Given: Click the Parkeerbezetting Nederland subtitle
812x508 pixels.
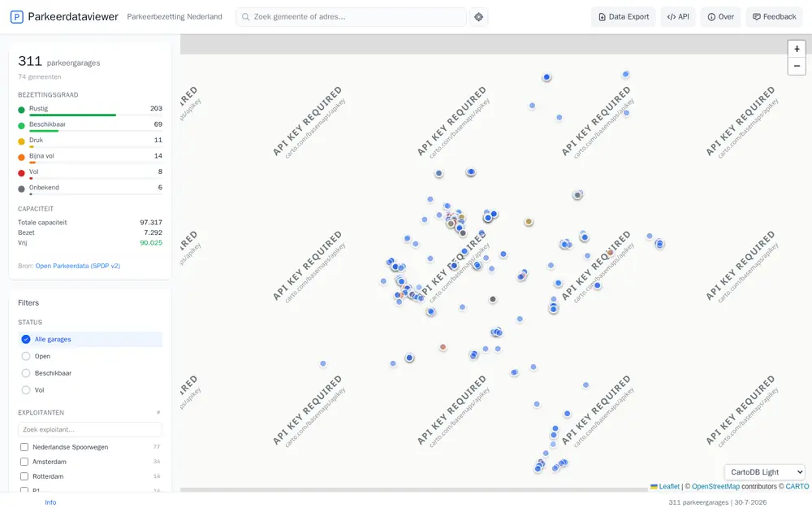Looking at the screenshot, I should pos(175,16).
